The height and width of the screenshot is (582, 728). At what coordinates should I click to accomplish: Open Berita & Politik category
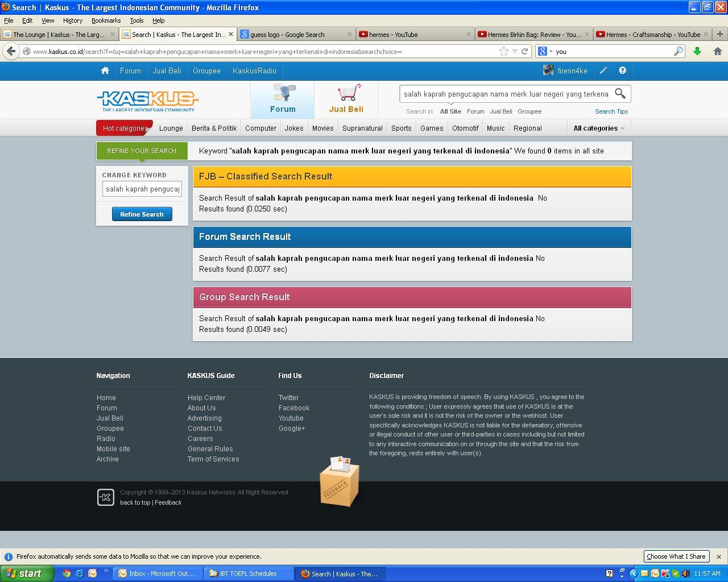[x=214, y=128]
